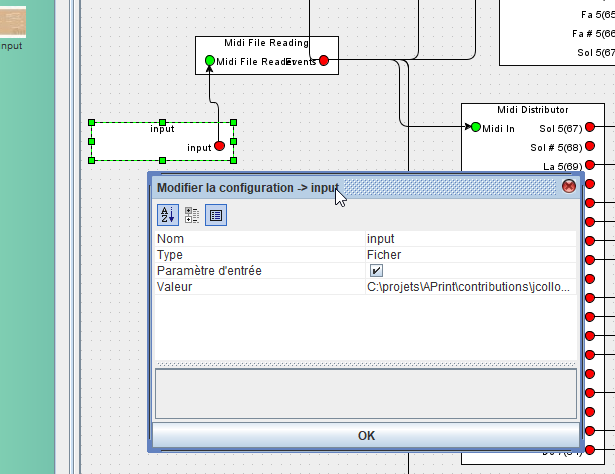Click the dialog description text area

[365, 392]
